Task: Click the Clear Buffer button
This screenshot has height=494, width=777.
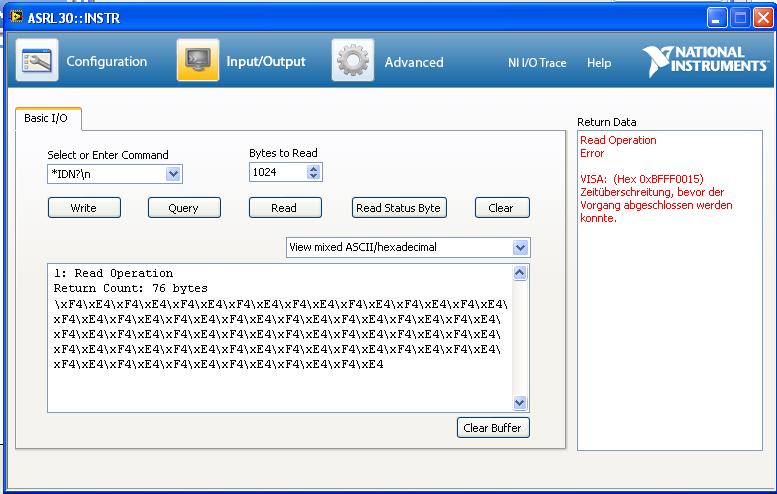Action: [493, 428]
